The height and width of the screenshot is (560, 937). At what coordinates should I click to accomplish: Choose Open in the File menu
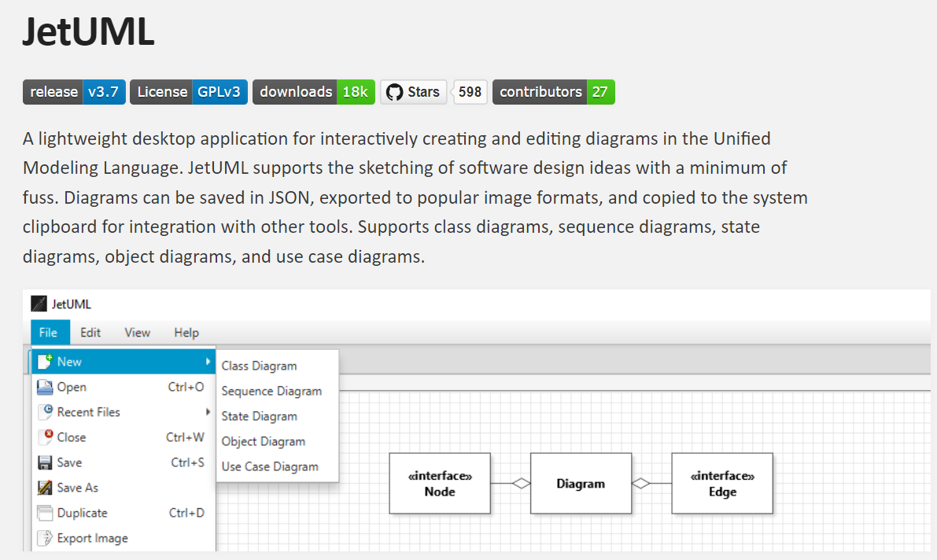(x=124, y=387)
